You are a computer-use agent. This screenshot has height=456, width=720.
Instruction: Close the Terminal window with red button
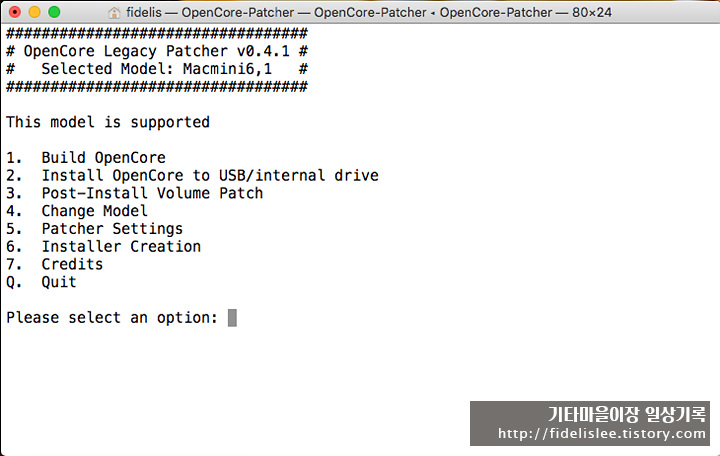[x=15, y=12]
